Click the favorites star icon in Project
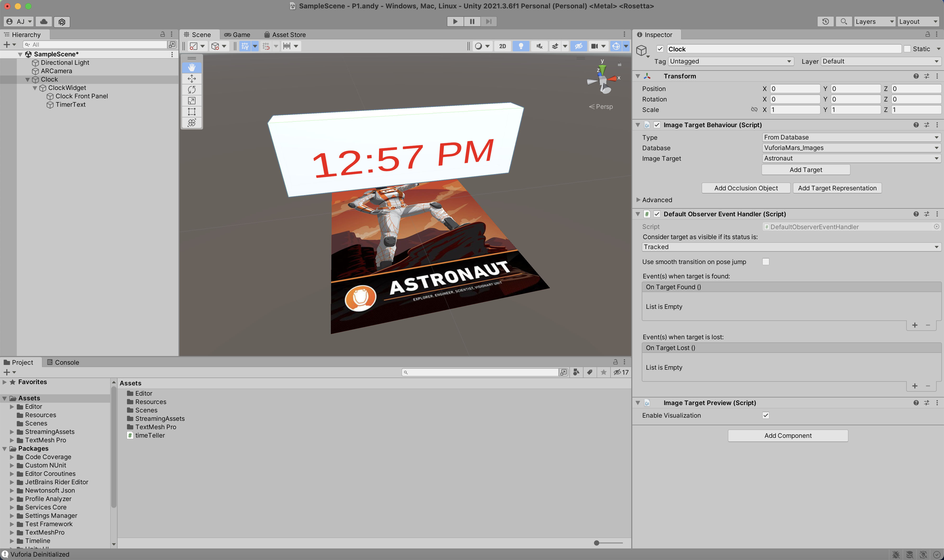The image size is (944, 560). coord(604,373)
